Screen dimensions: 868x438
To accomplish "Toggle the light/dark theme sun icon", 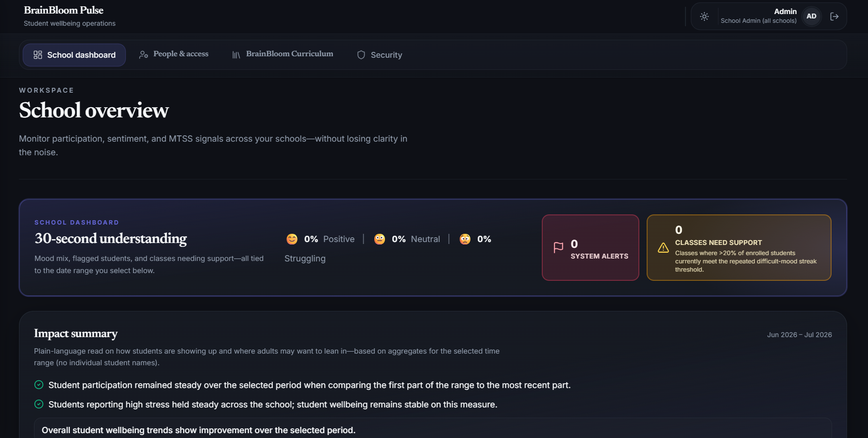I will point(704,16).
